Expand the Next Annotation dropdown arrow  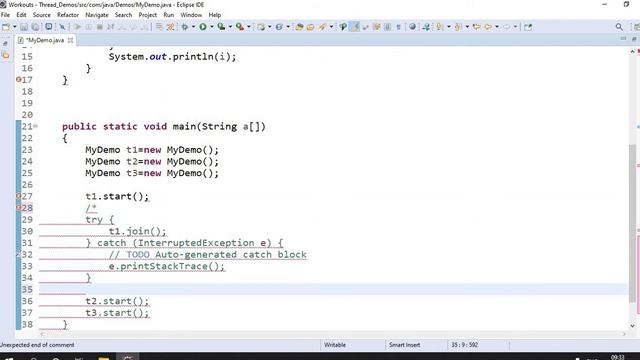[x=449, y=27]
